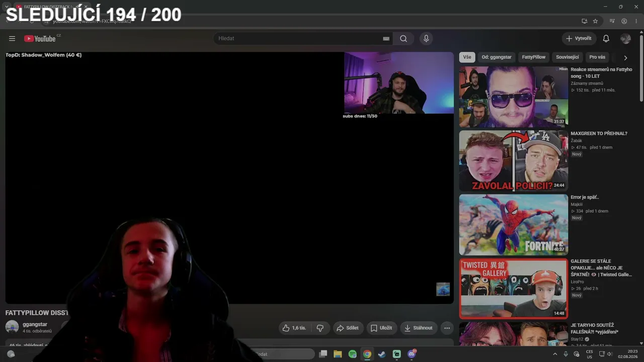Open Chrome's three-dot menu
This screenshot has height=362, width=644.
click(636, 21)
